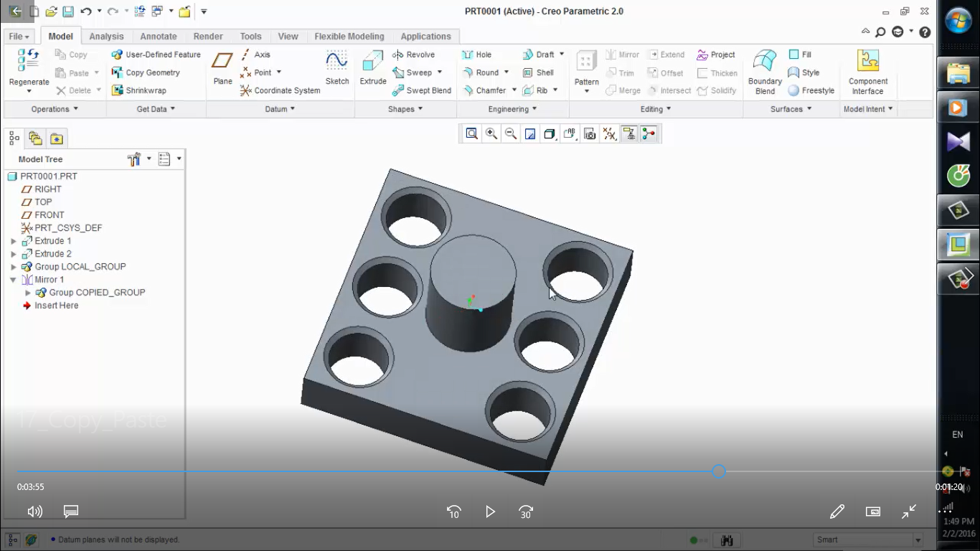Viewport: 980px width, 551px height.
Task: Click the Revolve tool
Action: click(413, 55)
